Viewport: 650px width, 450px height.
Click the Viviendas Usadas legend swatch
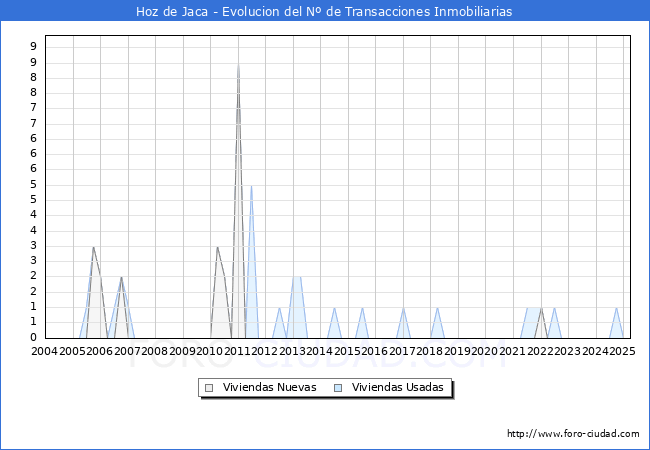click(338, 388)
